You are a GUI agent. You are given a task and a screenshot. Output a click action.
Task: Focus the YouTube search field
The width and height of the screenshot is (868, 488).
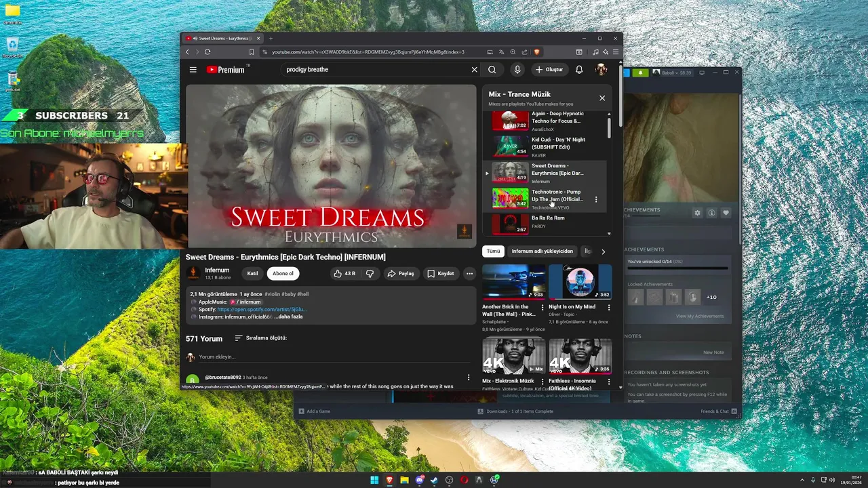click(x=376, y=69)
